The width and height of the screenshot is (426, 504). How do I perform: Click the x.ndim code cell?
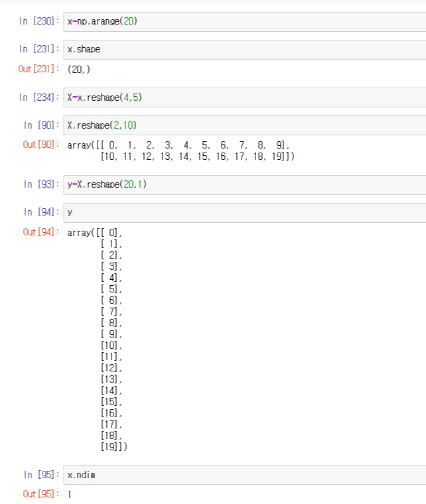coord(245,475)
